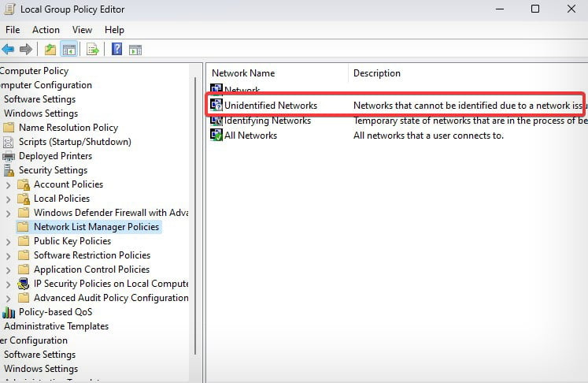
Task: Click the Name Resolution Policy folder icon
Action: tap(9, 128)
